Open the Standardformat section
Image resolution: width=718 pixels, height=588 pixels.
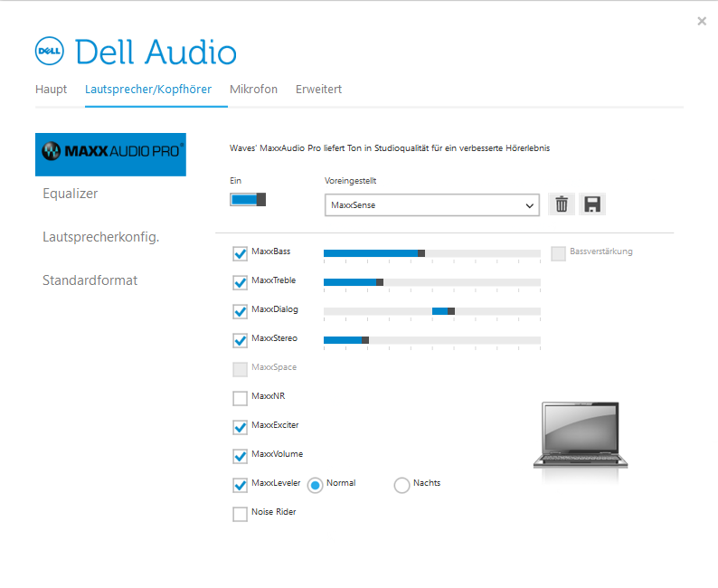90,280
